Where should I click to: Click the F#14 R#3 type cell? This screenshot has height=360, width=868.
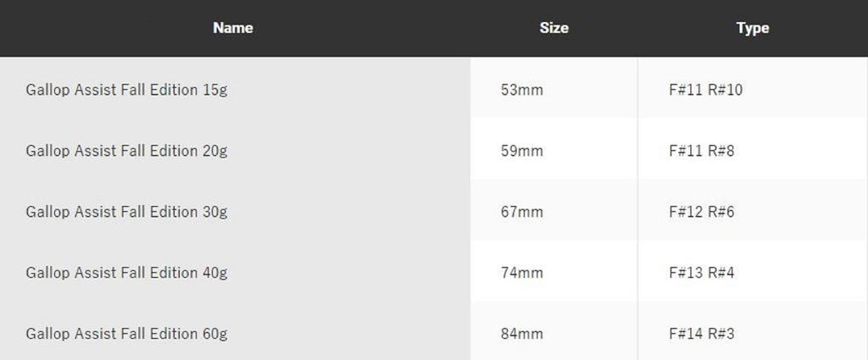[x=701, y=334]
